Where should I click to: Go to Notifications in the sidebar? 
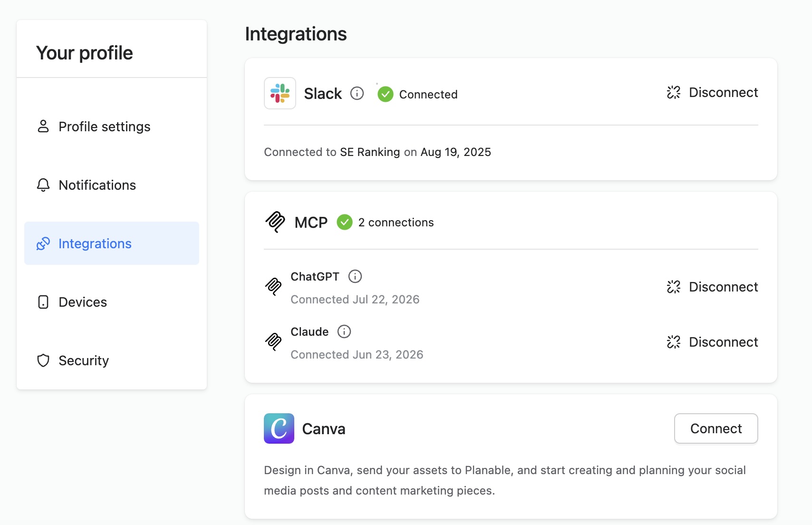click(112, 185)
